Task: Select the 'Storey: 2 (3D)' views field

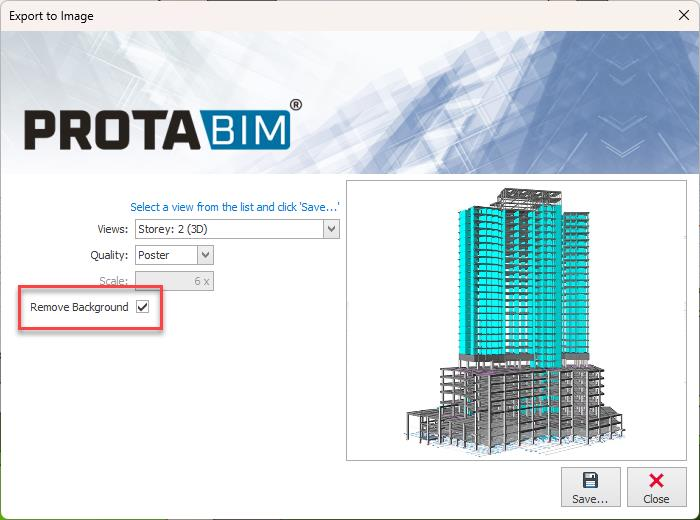Action: point(228,229)
